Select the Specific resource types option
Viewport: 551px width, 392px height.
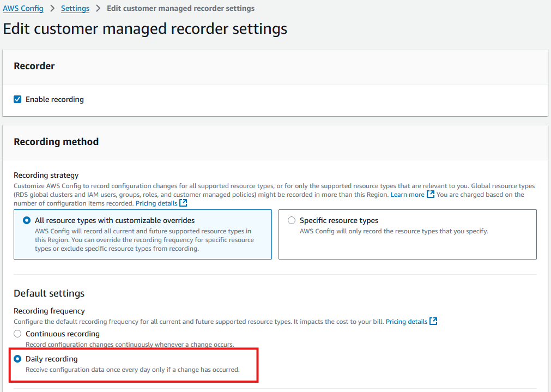[x=292, y=220]
